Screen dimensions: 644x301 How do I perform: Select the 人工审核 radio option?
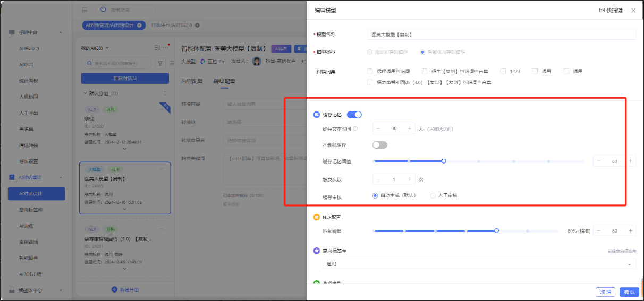(x=433, y=195)
